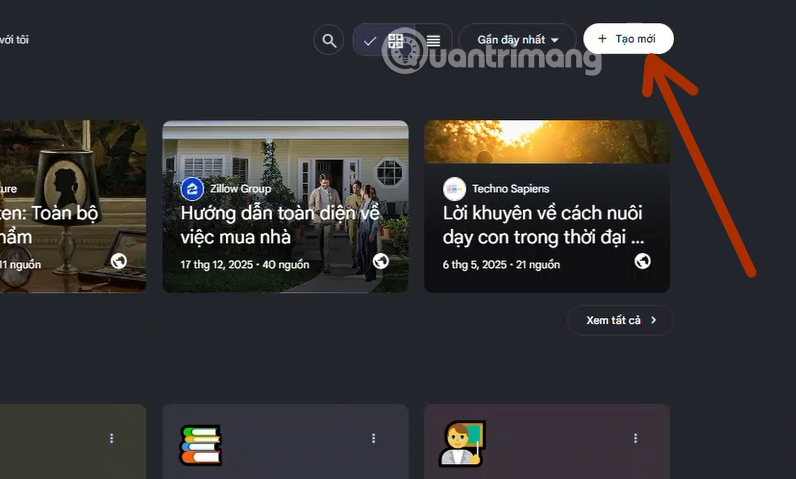The width and height of the screenshot is (796, 479).
Task: Click the stacked books emoji icon
Action: click(x=201, y=445)
